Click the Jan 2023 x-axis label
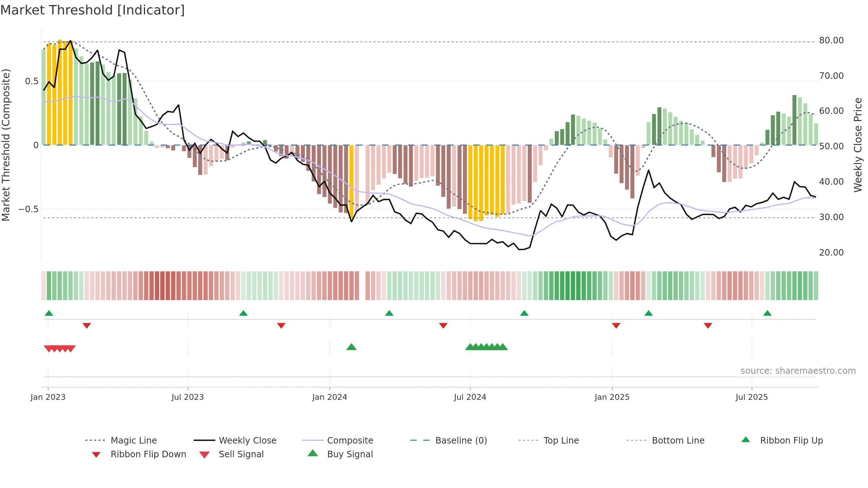Viewport: 868px width, 488px height. coord(48,397)
